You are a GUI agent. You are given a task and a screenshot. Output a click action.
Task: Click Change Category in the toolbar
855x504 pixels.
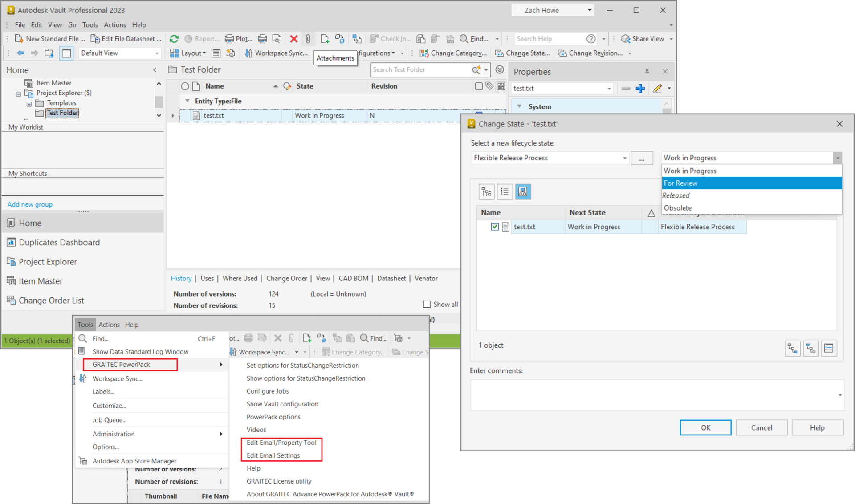(x=453, y=53)
